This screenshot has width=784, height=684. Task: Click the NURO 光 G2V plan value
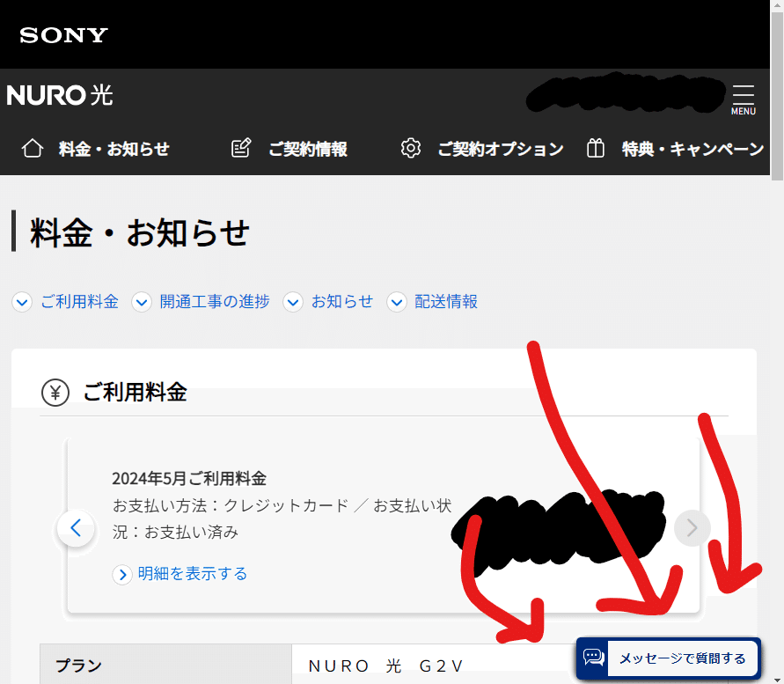point(386,666)
